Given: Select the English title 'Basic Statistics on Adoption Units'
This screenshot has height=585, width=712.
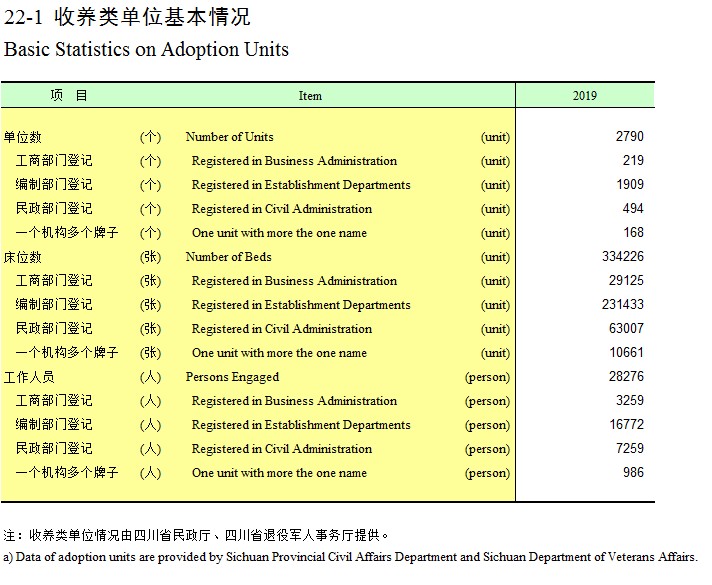Looking at the screenshot, I should [x=146, y=49].
